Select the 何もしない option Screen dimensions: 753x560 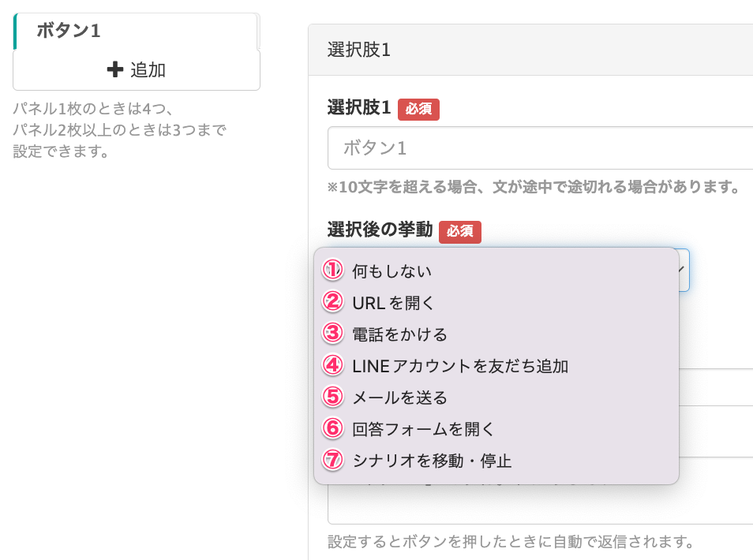[392, 271]
